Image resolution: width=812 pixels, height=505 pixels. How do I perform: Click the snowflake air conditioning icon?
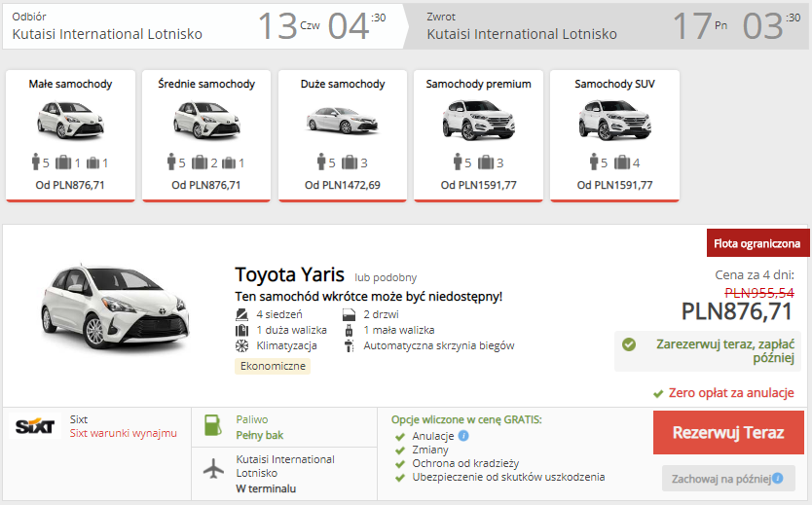241,345
